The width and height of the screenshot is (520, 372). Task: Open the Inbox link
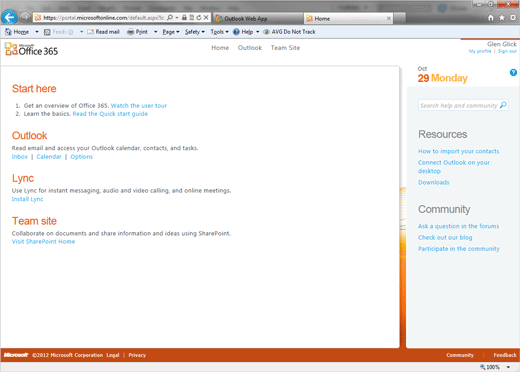click(20, 157)
